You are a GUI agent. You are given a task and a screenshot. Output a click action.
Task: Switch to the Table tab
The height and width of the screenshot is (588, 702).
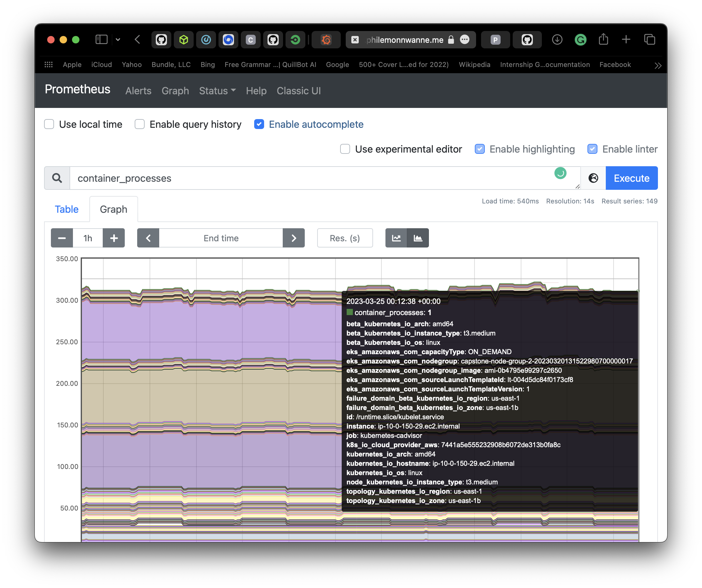tap(66, 209)
